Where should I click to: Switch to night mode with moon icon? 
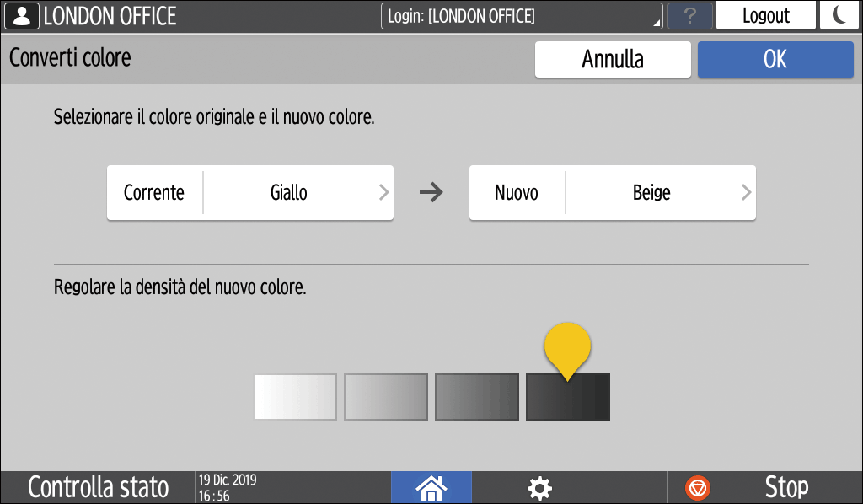tap(839, 15)
